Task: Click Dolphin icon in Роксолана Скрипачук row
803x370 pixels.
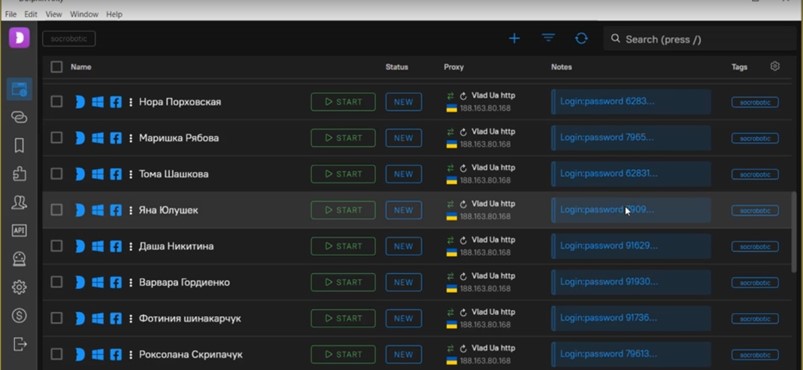Action: click(x=80, y=355)
